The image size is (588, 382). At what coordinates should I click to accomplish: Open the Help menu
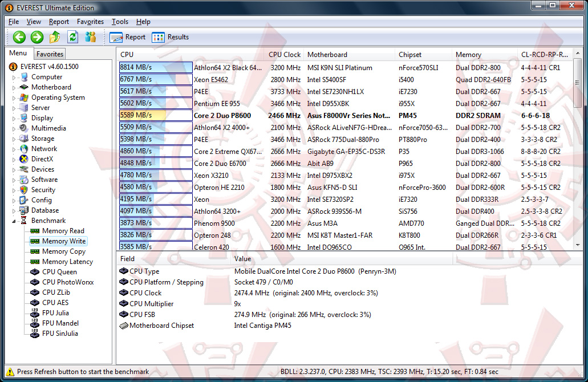143,22
